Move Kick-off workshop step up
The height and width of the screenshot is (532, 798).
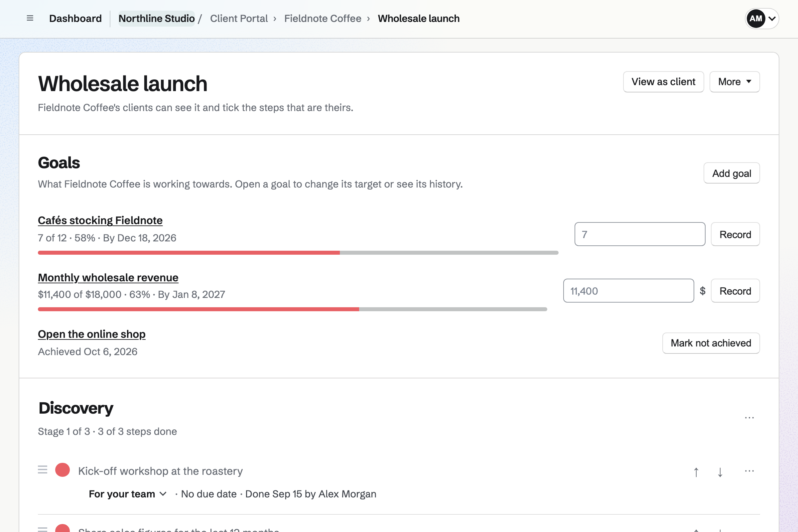tap(696, 471)
